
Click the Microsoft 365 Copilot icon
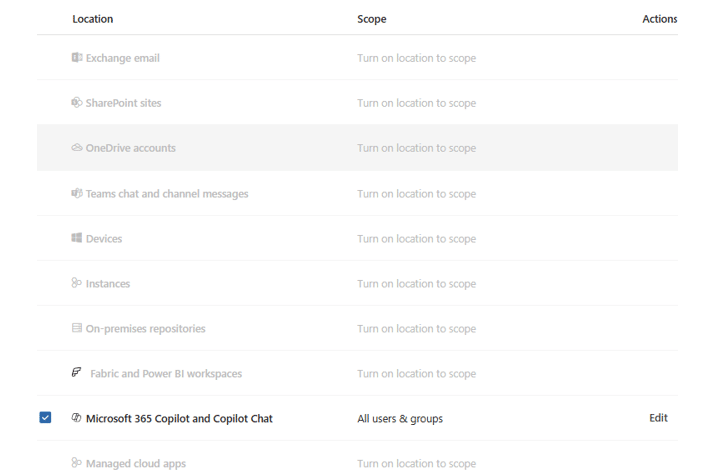pyautogui.click(x=77, y=418)
